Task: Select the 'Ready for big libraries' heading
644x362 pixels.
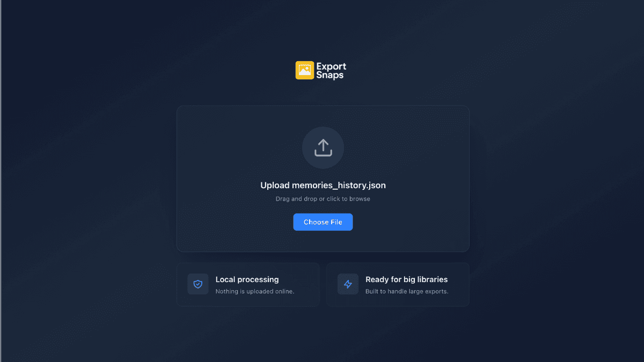Action: click(406, 279)
